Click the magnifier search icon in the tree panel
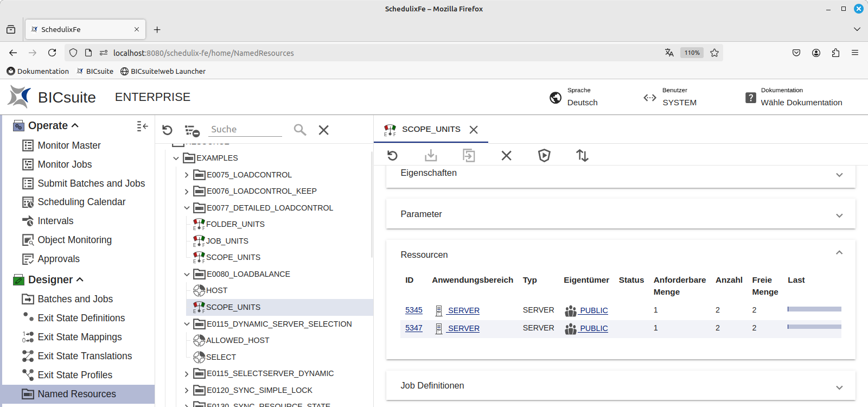868x407 pixels. [x=300, y=130]
